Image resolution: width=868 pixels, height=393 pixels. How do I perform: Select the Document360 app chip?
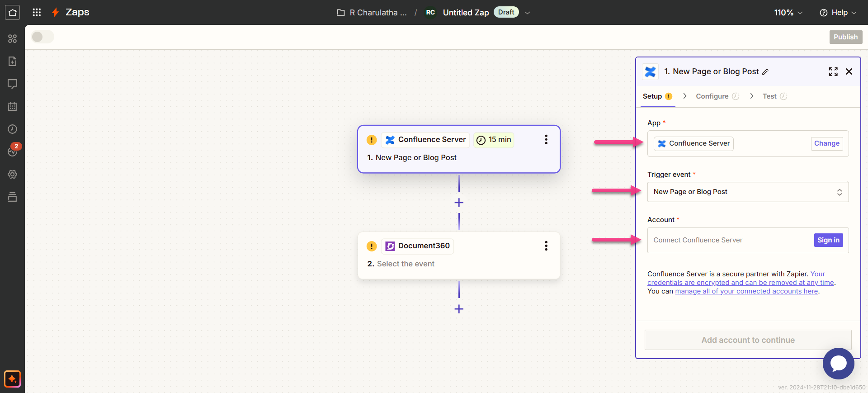click(x=417, y=246)
